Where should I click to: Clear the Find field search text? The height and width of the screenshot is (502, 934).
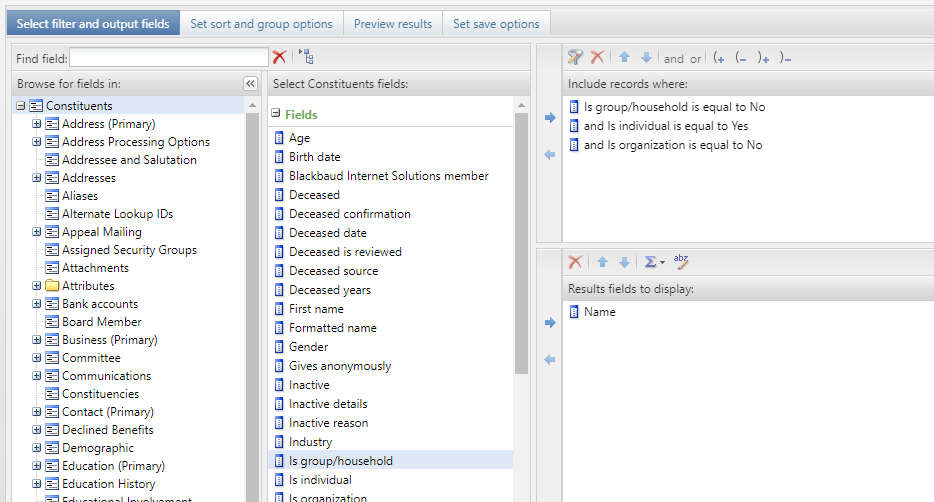[x=279, y=57]
